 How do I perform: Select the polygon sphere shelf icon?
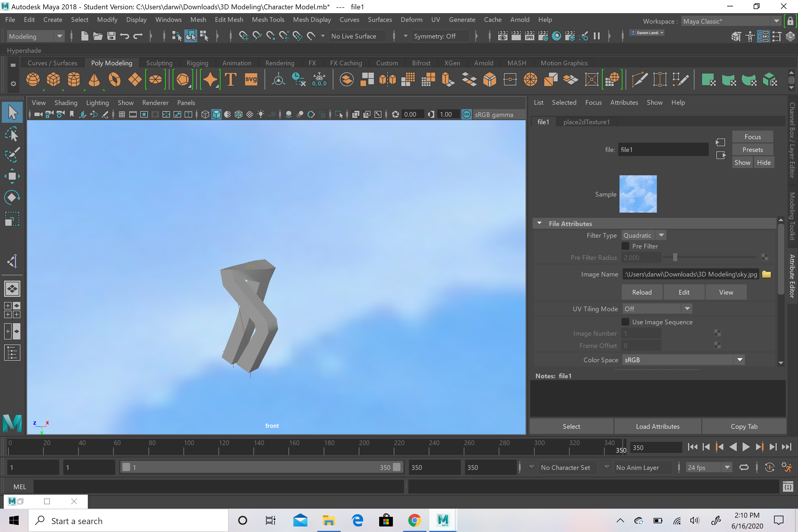tap(33, 80)
